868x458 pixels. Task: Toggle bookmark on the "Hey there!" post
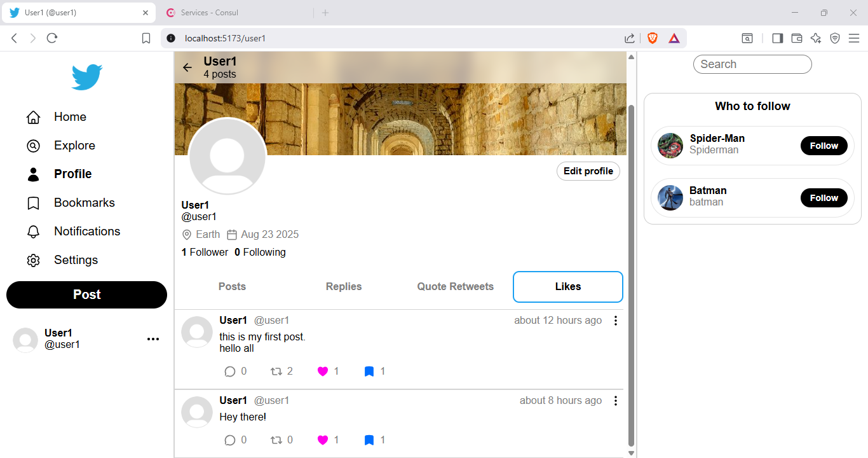point(369,440)
